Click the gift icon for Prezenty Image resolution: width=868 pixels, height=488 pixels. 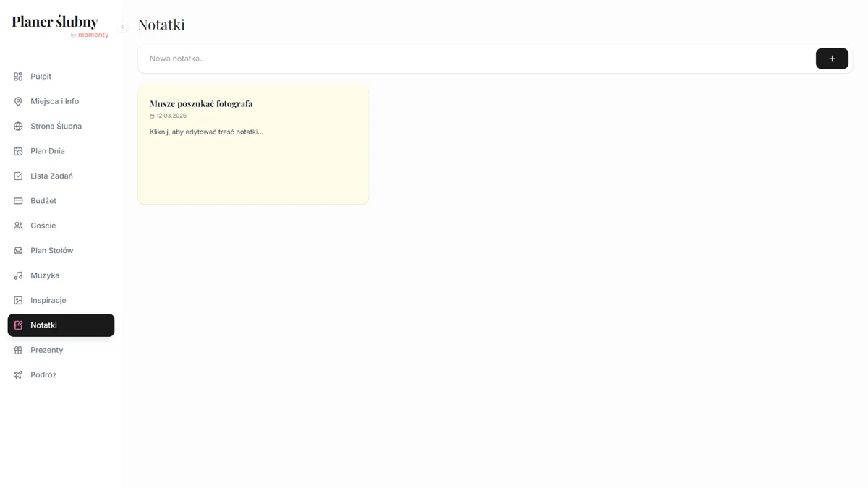point(18,350)
